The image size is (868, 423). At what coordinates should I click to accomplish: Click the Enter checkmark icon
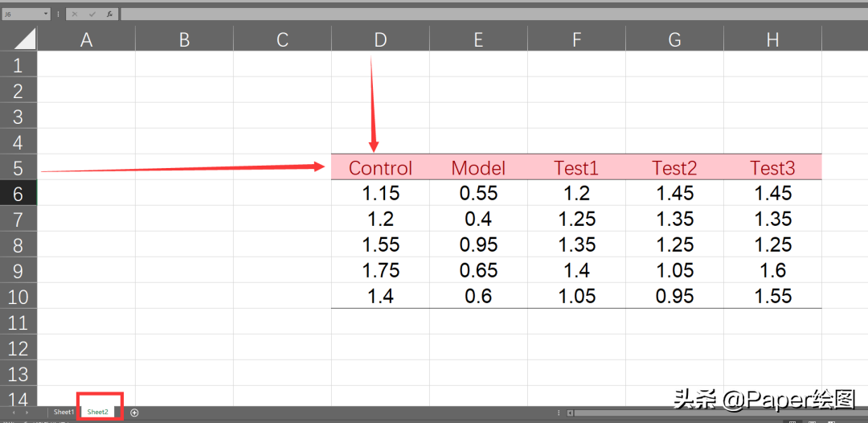[x=92, y=14]
